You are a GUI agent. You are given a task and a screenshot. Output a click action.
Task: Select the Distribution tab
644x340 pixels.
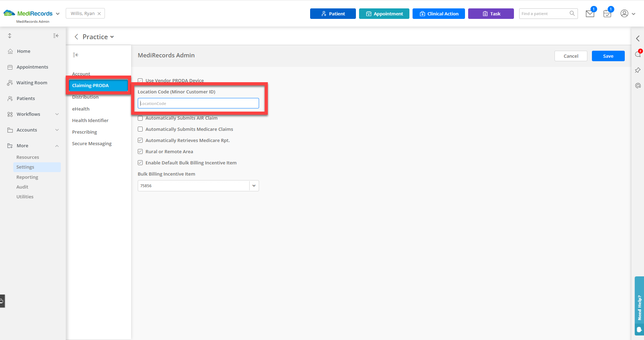click(85, 98)
